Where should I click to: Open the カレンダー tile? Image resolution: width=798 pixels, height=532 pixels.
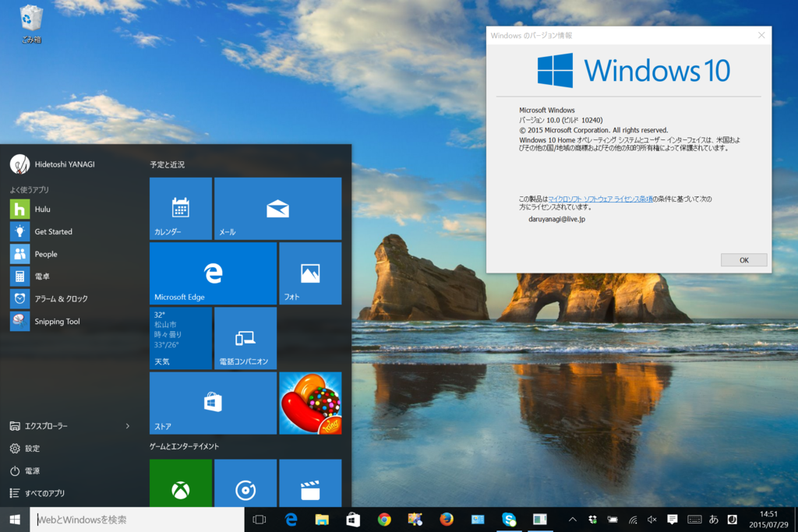[181, 209]
